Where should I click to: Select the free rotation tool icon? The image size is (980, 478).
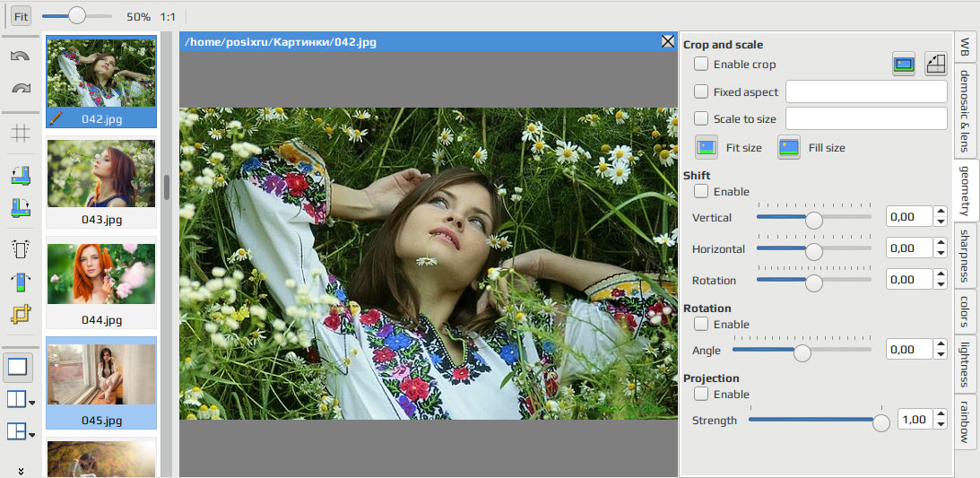click(21, 282)
